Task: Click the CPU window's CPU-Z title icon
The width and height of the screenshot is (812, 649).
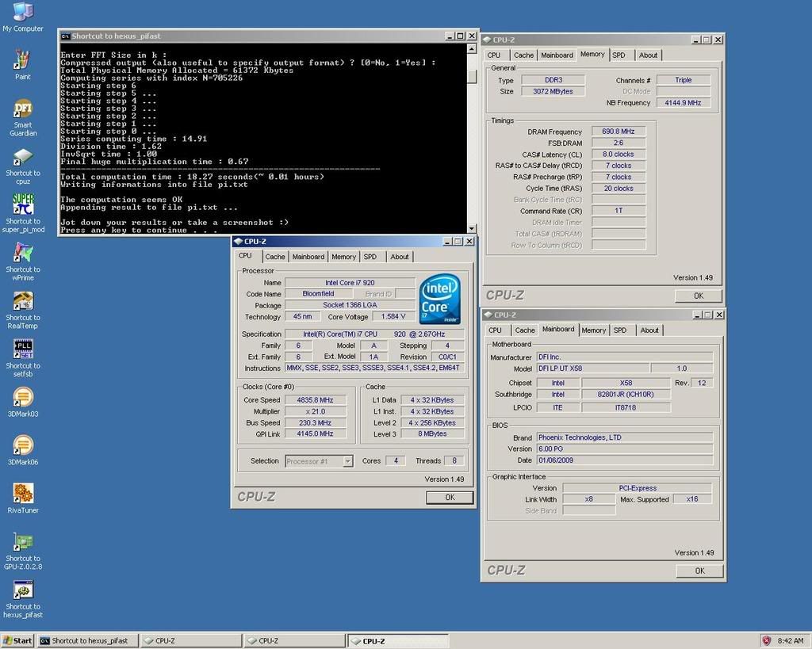Action: click(x=238, y=241)
